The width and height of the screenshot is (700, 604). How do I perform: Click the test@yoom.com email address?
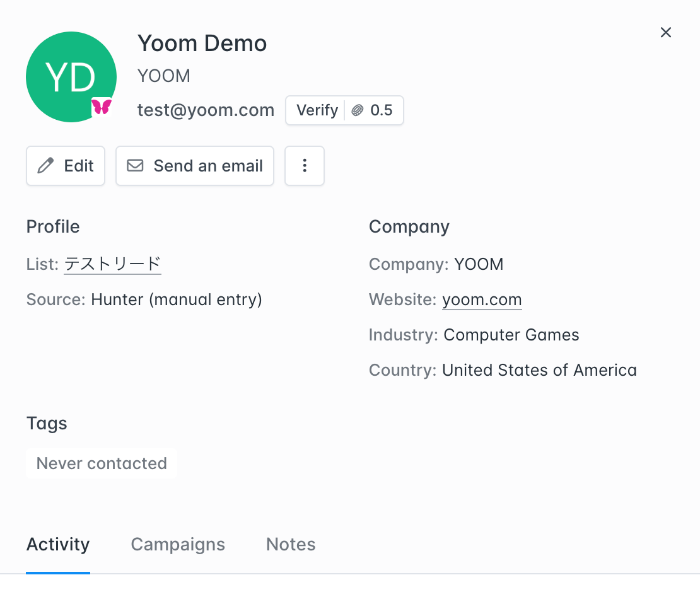(206, 110)
